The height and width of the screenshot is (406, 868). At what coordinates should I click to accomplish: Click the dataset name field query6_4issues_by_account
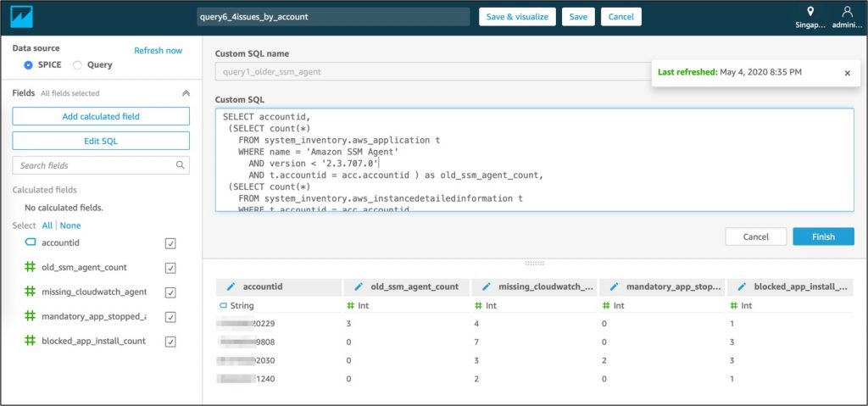(333, 17)
